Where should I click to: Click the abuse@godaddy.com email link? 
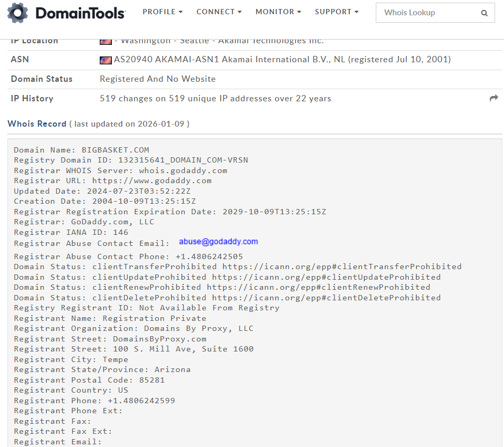[218, 242]
